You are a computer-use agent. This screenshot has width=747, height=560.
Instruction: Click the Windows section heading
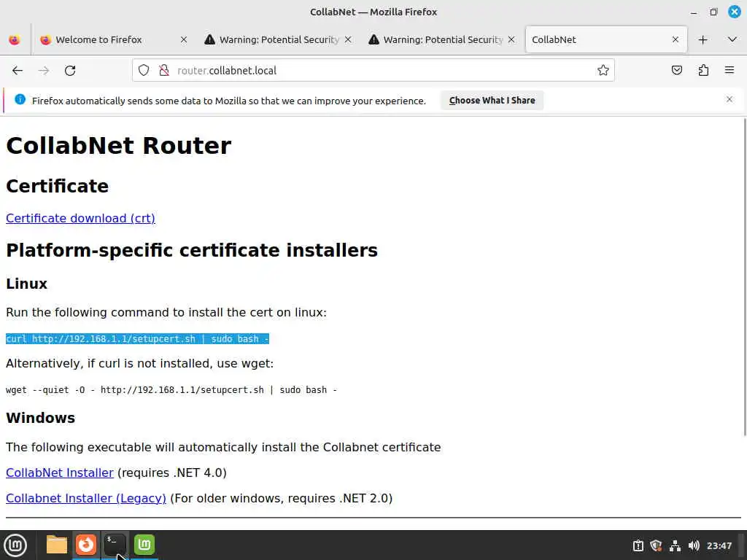[x=41, y=418]
